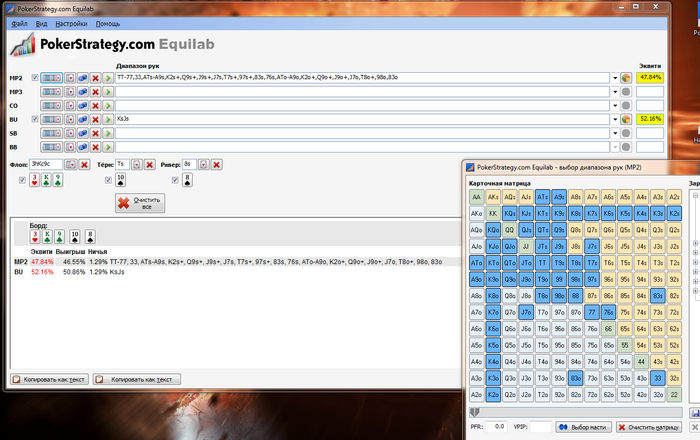Click the BU range text field KsJs
The width and height of the screenshot is (700, 440).
pos(362,119)
